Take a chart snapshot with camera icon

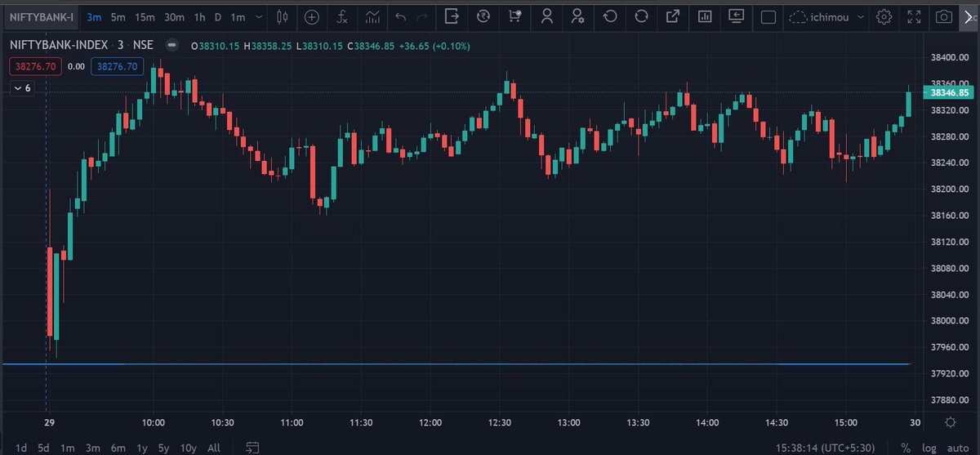[x=944, y=16]
